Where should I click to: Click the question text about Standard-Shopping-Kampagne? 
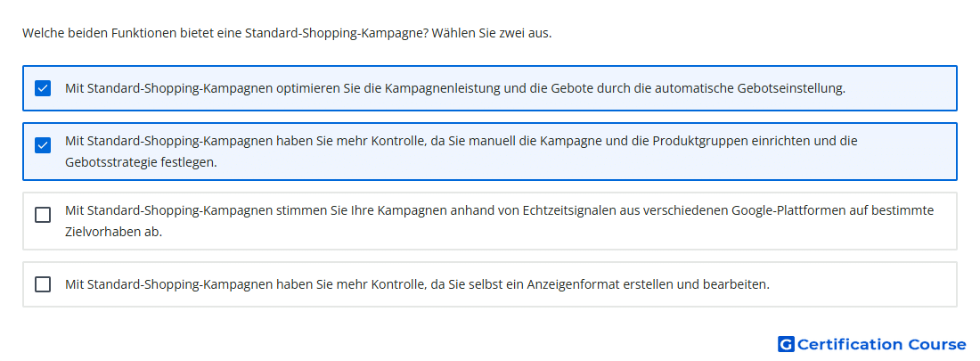click(x=287, y=33)
